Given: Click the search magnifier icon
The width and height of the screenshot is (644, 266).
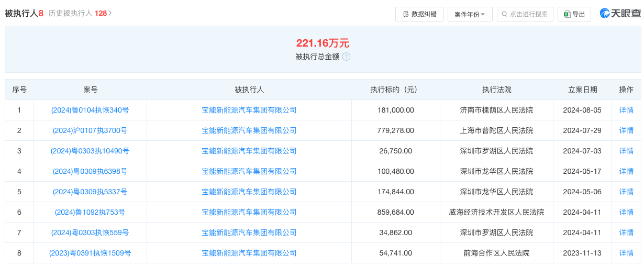Looking at the screenshot, I should (504, 14).
